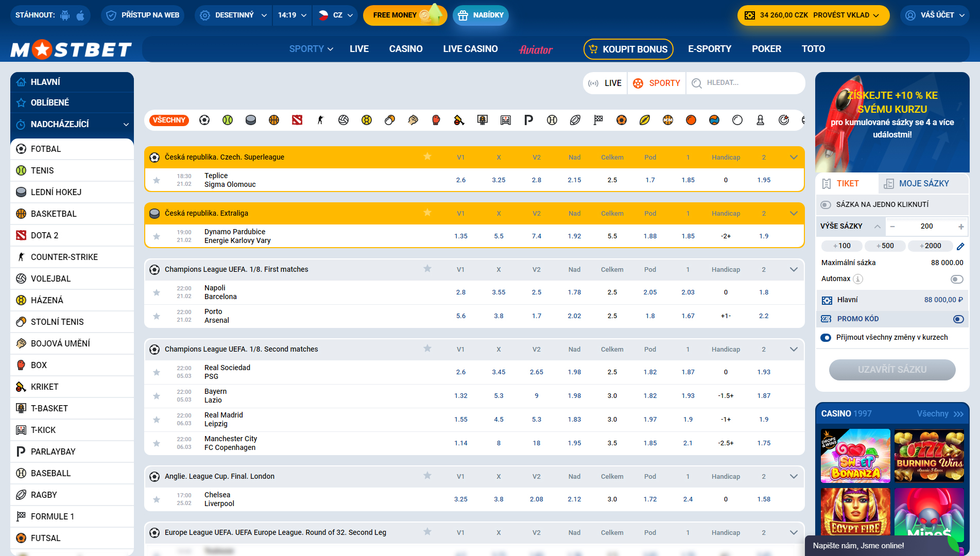Open the Live Casino menu item
Image resolution: width=980 pixels, height=556 pixels.
point(470,49)
